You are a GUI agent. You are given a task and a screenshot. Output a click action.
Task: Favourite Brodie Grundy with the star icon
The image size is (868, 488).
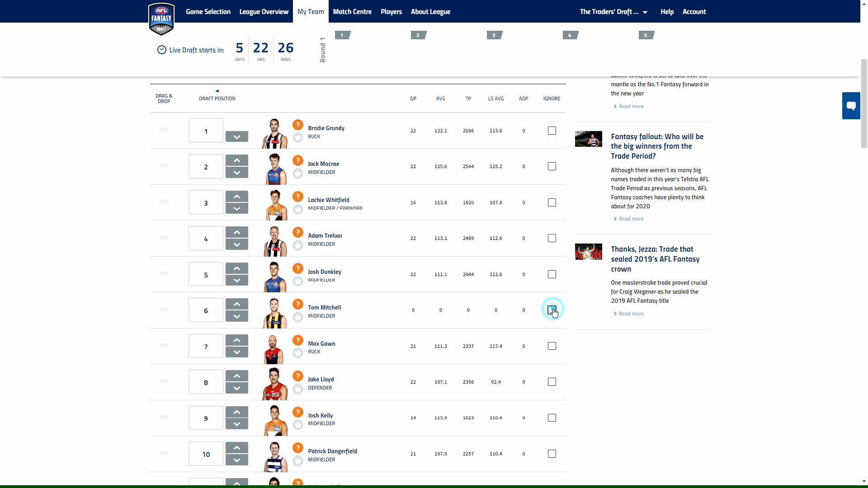pos(297,137)
